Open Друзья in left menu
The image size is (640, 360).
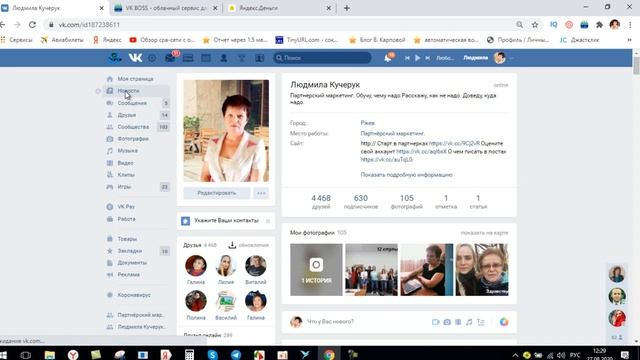(x=127, y=115)
